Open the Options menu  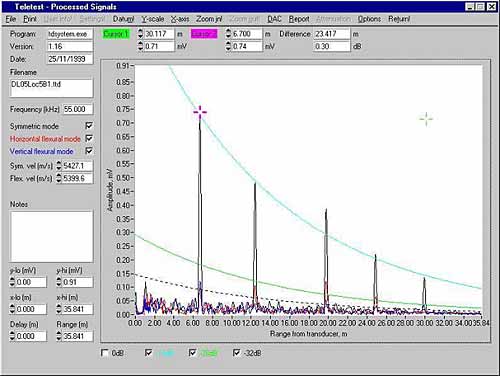coord(369,19)
